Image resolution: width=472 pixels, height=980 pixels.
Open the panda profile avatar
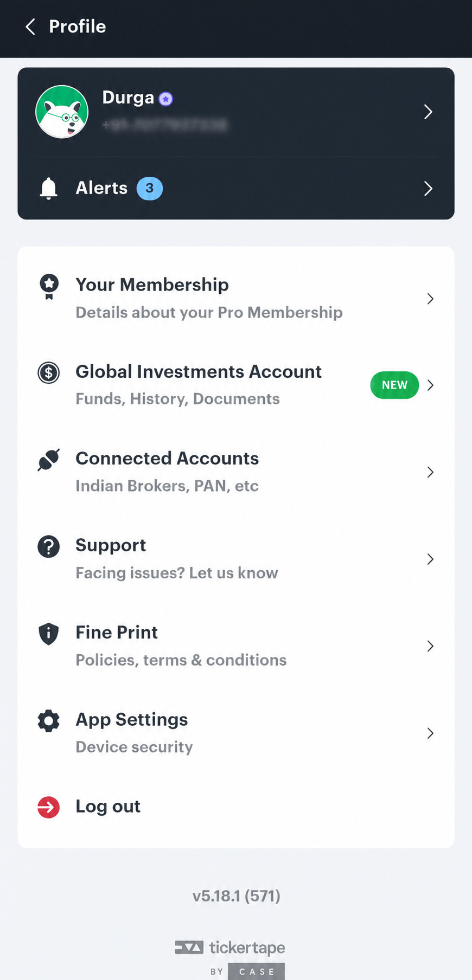[62, 112]
